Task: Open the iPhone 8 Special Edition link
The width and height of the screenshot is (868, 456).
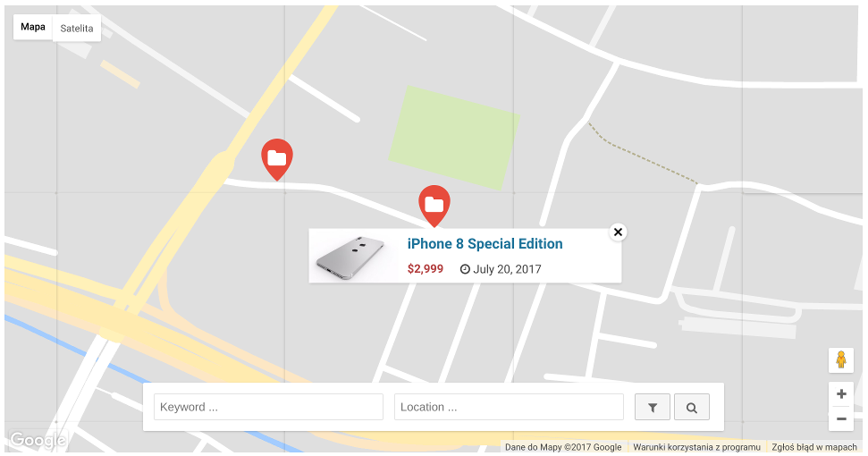Action: click(x=485, y=244)
